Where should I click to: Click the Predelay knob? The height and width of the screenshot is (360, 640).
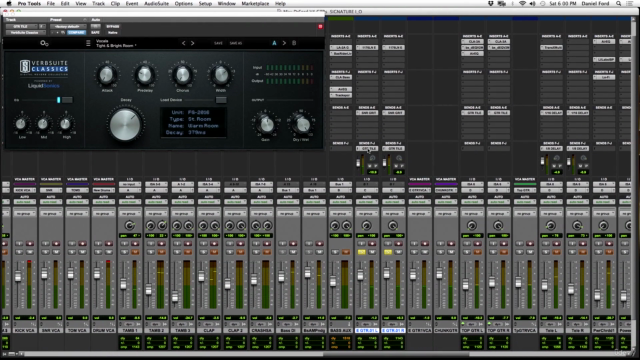144,75
